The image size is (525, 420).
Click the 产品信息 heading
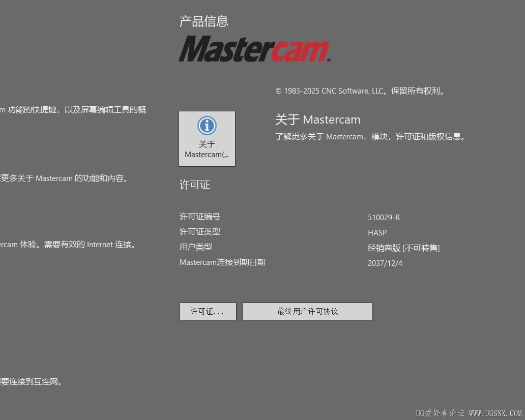(x=204, y=21)
